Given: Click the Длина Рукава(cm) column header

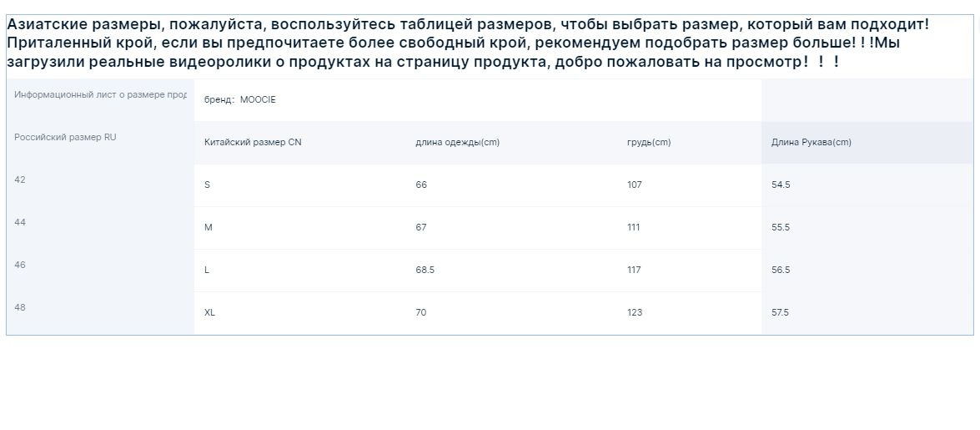Looking at the screenshot, I should pos(867,143).
